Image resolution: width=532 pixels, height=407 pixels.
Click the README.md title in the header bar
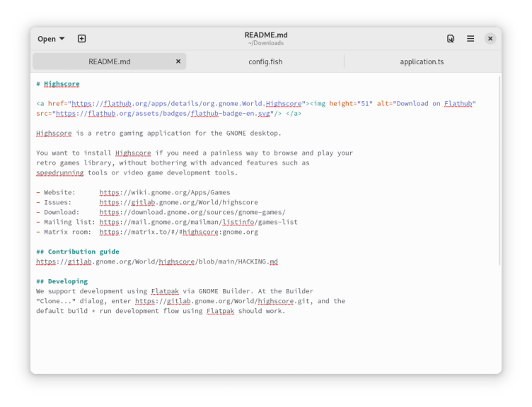point(266,35)
